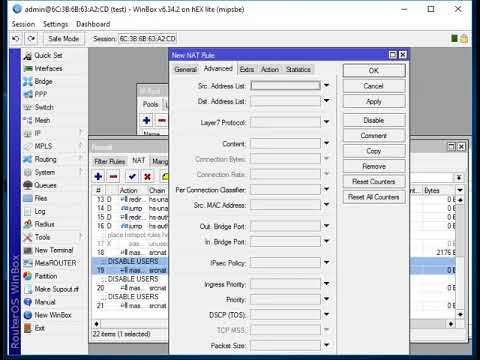Click the redo arrow in the toolbar

[x=31, y=39]
